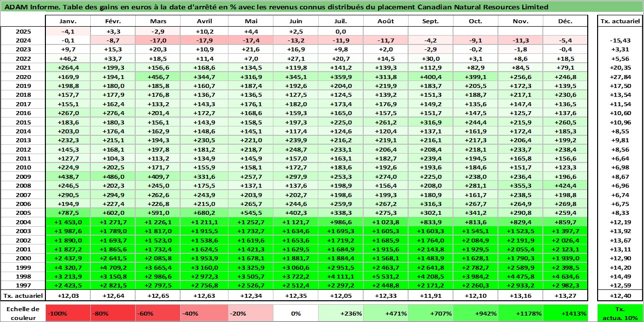Click the 'Août' column header

pyautogui.click(x=386, y=21)
